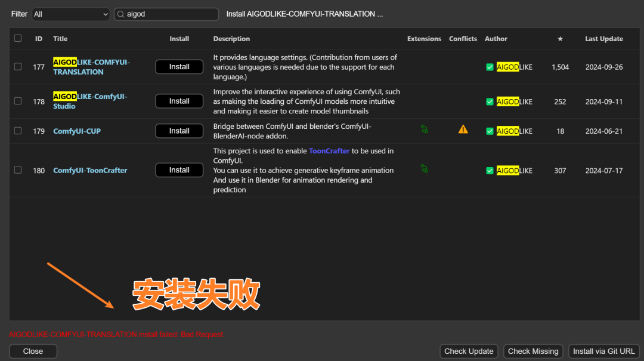Click the conflict warning icon for ComfyUI-CUP
The height and width of the screenshot is (361, 644).
[463, 129]
